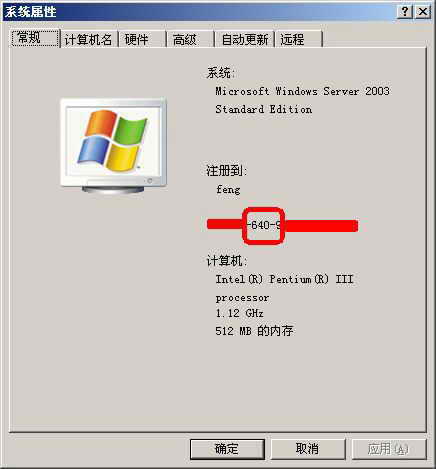Switch to the 远程 tab
Screen dimensions: 436x469
pyautogui.click(x=298, y=40)
